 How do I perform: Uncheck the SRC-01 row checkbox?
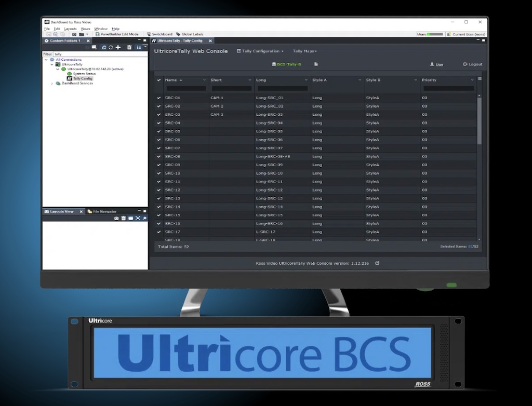[x=159, y=98]
